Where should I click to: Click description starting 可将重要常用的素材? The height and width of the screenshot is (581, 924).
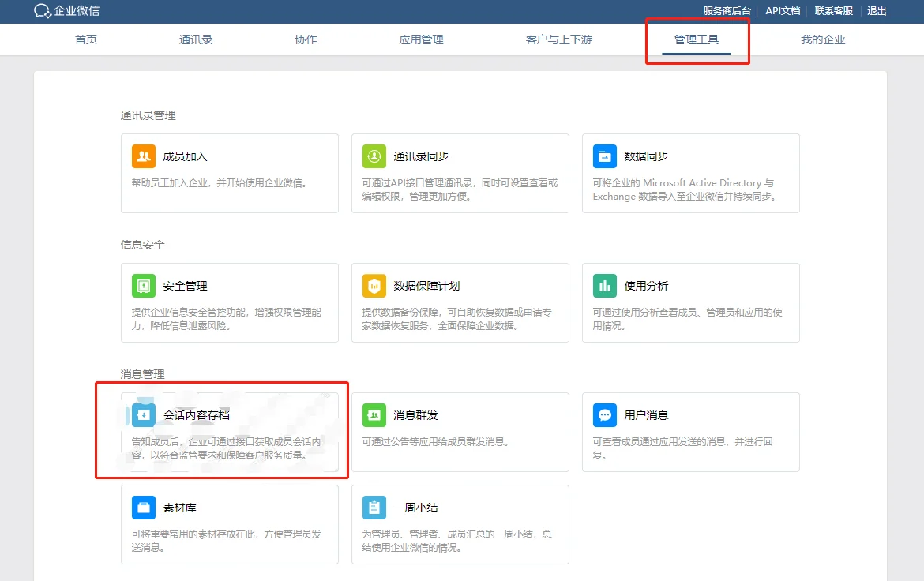(x=227, y=540)
